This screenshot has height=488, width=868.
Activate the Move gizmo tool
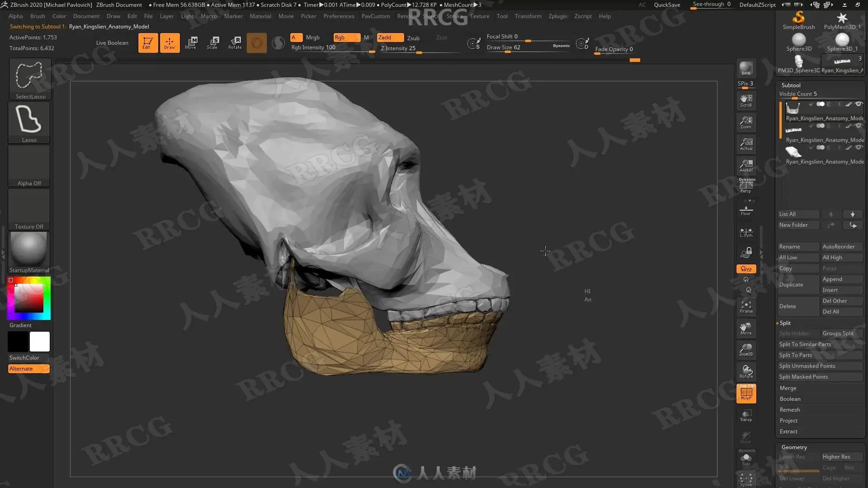(191, 42)
